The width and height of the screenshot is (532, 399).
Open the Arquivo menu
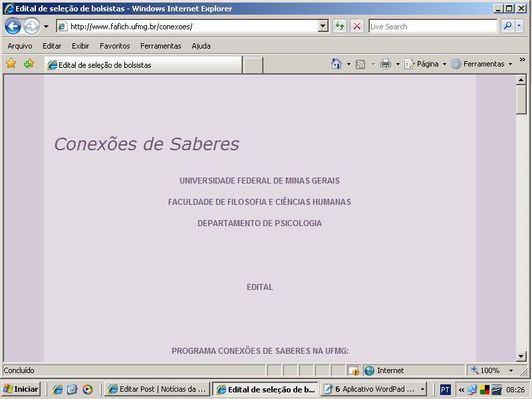[x=20, y=46]
